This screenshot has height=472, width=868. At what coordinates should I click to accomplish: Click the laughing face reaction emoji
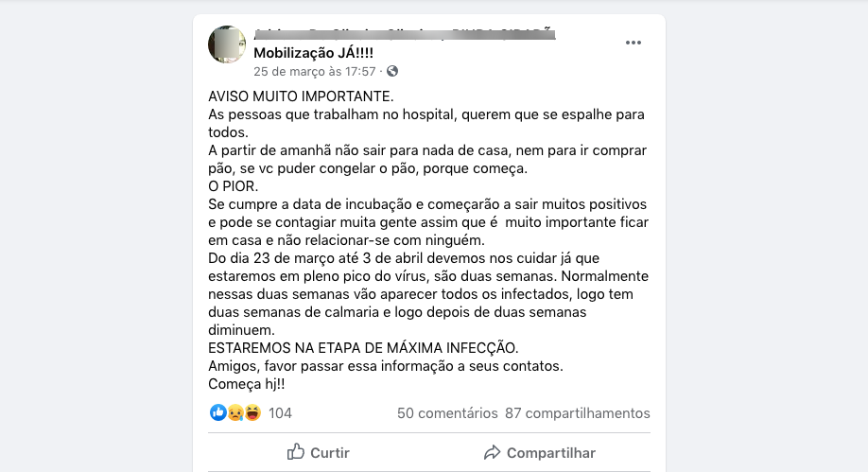click(x=252, y=412)
